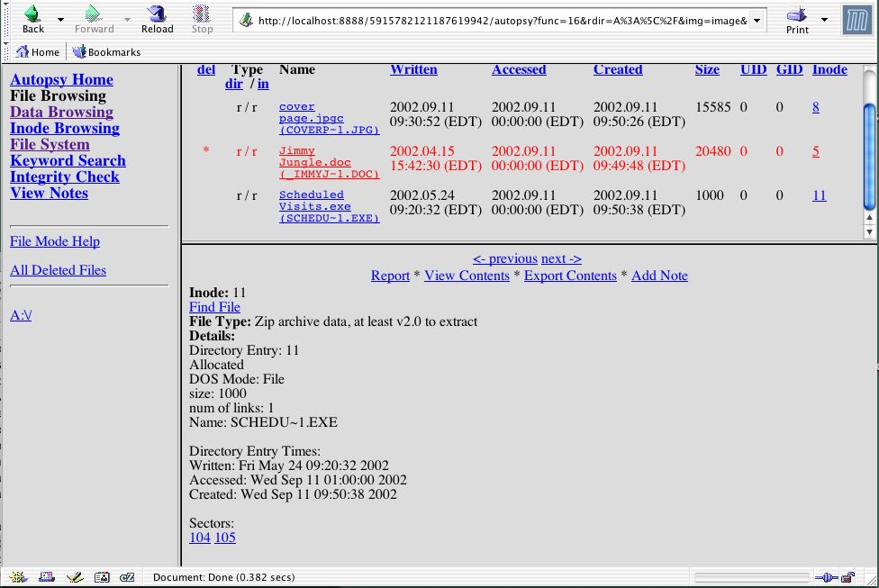The height and width of the screenshot is (588, 879).
Task: Launch Composer from the status bar icon
Action: (74, 577)
